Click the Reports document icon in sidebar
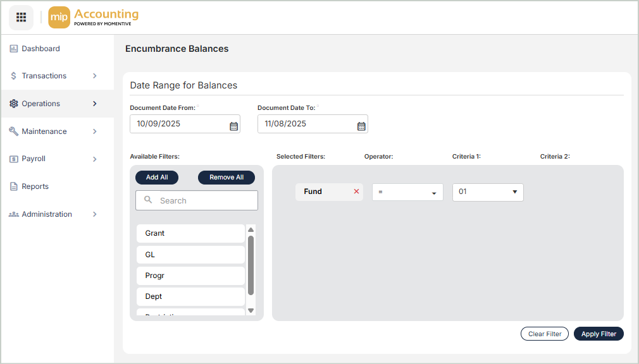This screenshot has width=639, height=364. coord(14,186)
